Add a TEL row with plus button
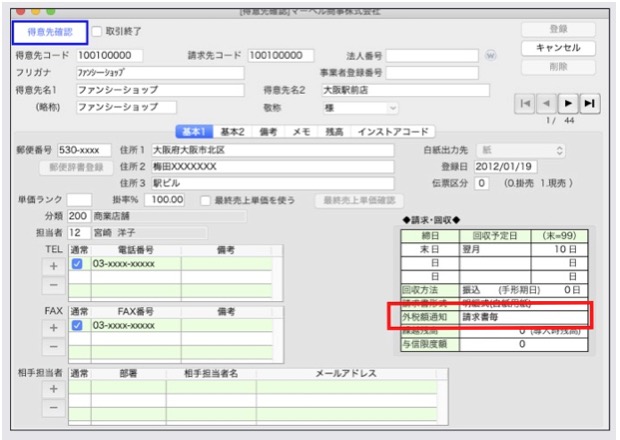The image size is (620, 440). pos(52,266)
